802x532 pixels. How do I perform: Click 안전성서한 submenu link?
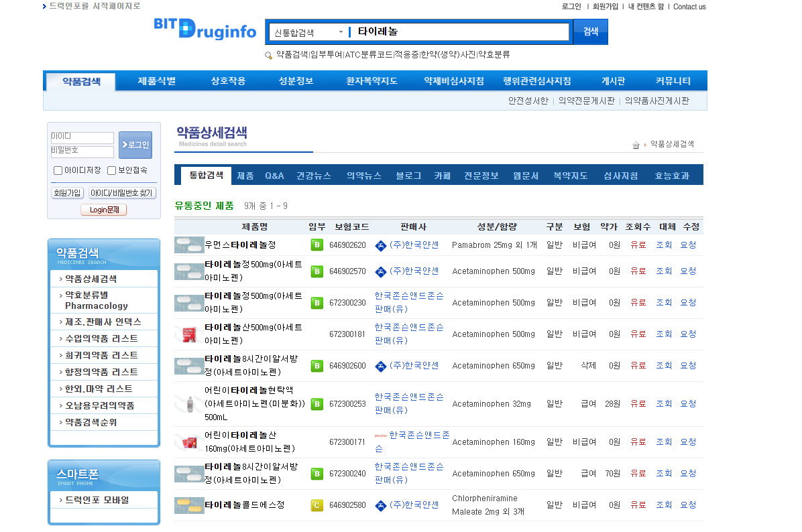click(528, 101)
